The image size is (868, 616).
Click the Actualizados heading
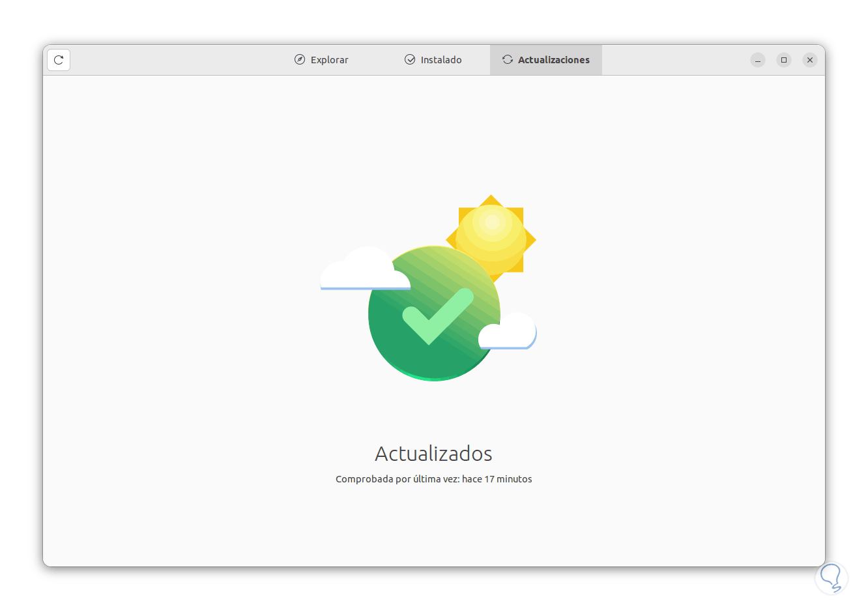coord(433,454)
